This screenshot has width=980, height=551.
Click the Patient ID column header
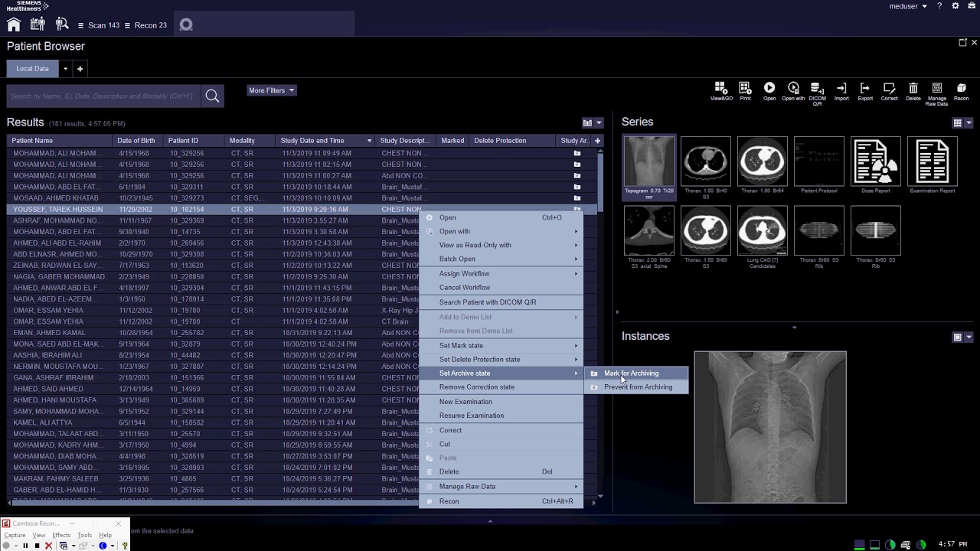tap(195, 141)
